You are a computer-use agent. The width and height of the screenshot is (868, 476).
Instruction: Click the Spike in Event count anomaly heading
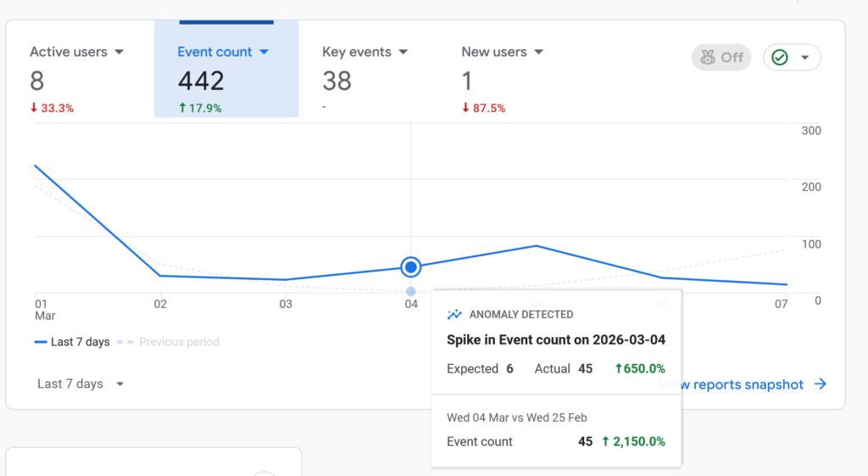tap(555, 340)
